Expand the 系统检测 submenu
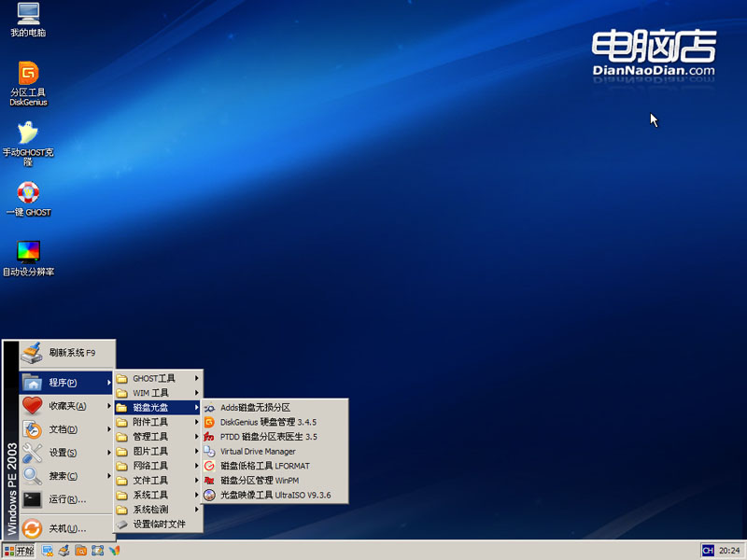The image size is (747, 560). (x=151, y=510)
